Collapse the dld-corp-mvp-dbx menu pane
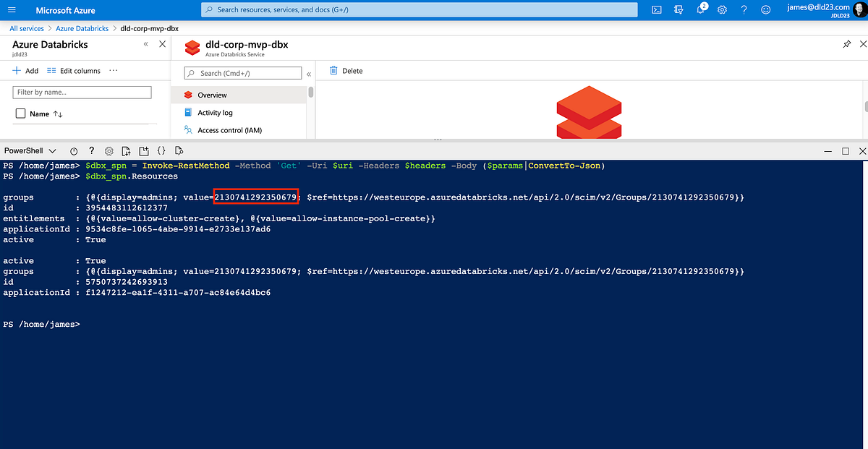 (309, 73)
